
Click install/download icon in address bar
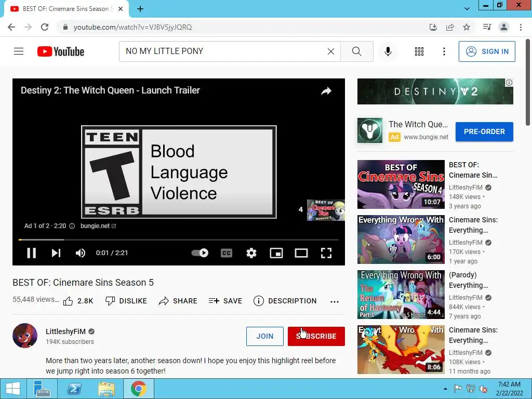[433, 27]
